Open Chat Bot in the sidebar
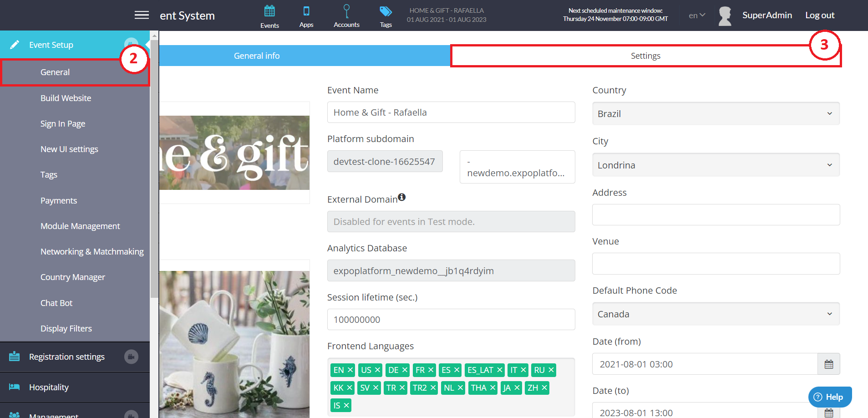This screenshot has width=868, height=418. 56,303
